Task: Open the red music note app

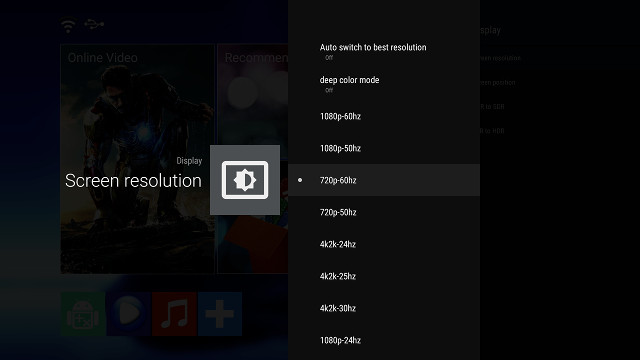Action: click(x=174, y=314)
